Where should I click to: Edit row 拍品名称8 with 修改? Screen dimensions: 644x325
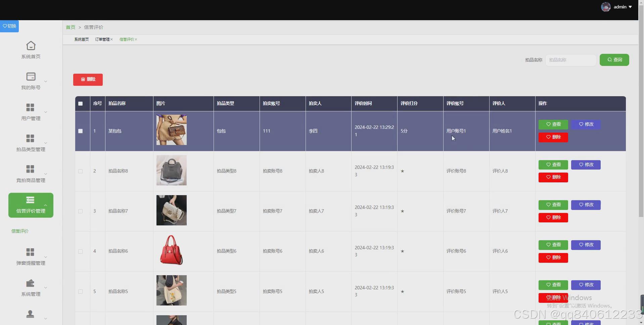pos(586,165)
